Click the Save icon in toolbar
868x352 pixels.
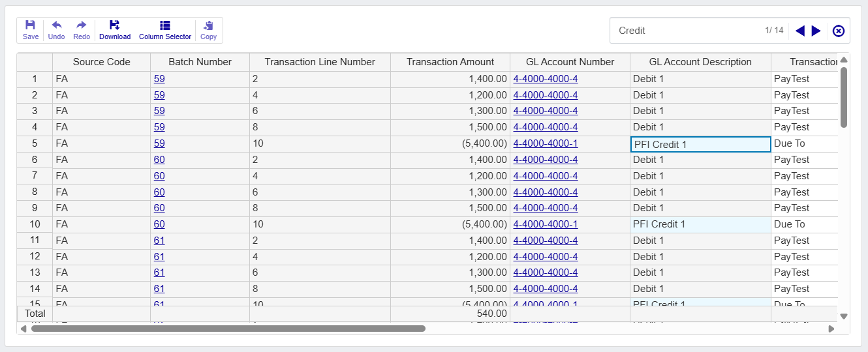tap(30, 30)
